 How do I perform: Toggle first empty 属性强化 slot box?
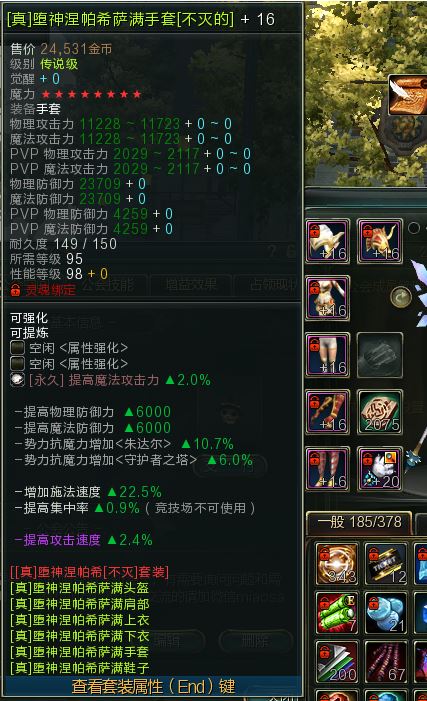tap(17, 348)
